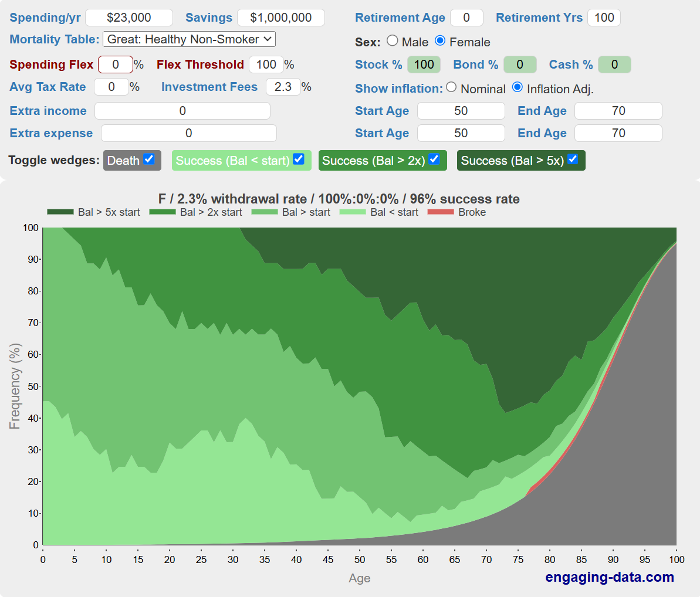Edit the Retirement Yrs field

[x=604, y=18]
